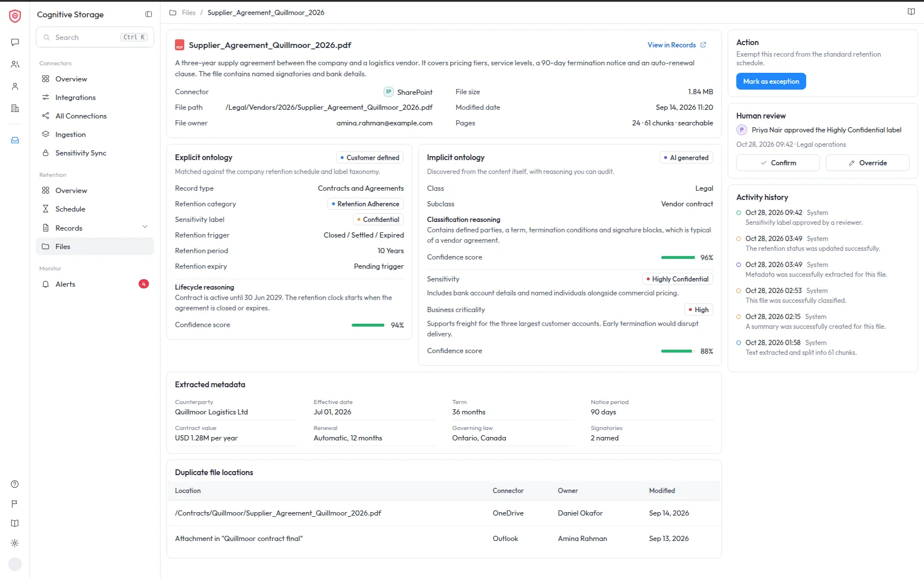
Task: Click the 94% confidence score bar
Action: 368,325
